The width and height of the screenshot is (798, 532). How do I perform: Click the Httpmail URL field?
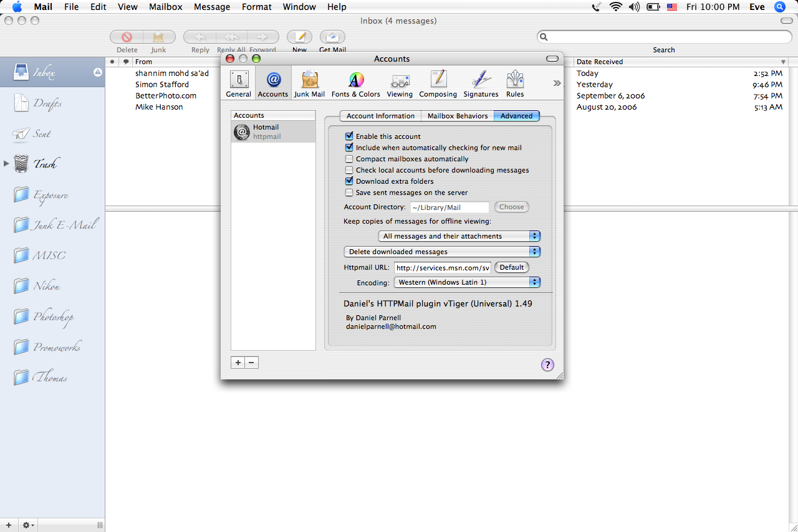(x=443, y=268)
